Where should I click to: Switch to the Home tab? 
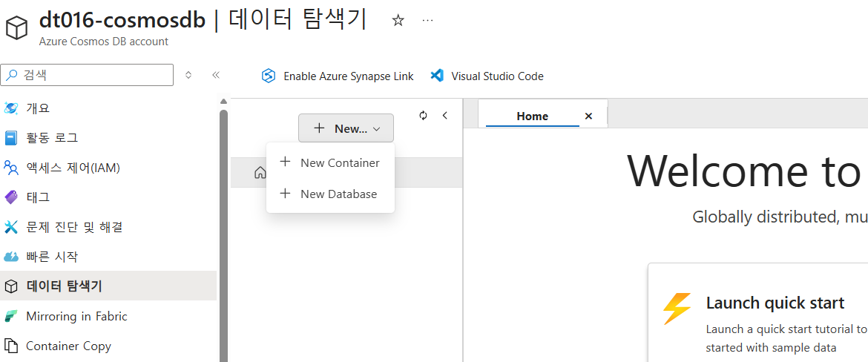[532, 116]
